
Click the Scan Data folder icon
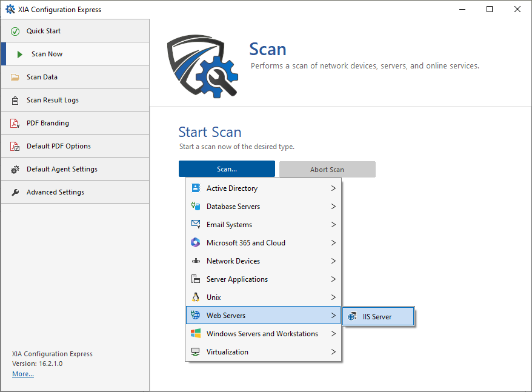coord(15,78)
